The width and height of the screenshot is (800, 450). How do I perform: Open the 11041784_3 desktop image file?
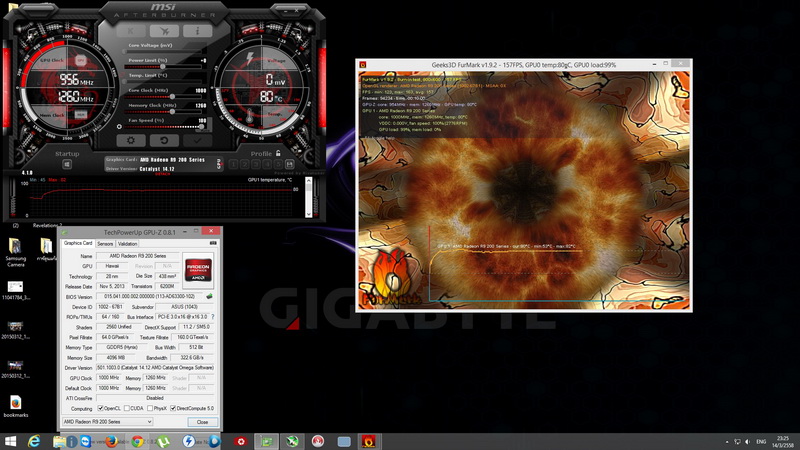pyautogui.click(x=15, y=290)
